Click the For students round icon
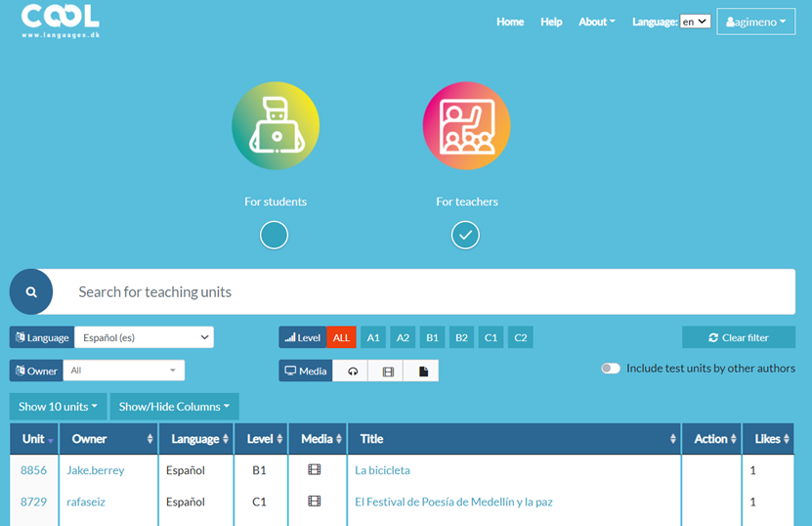This screenshot has height=526, width=812. click(275, 125)
